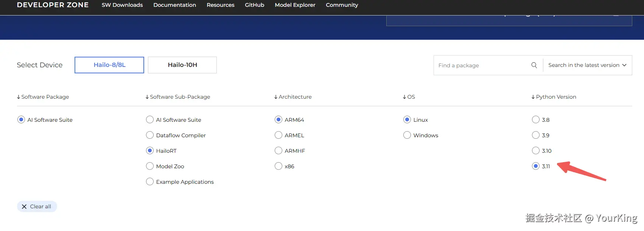
Task: Sort by the Architecture arrow
Action: click(x=276, y=97)
